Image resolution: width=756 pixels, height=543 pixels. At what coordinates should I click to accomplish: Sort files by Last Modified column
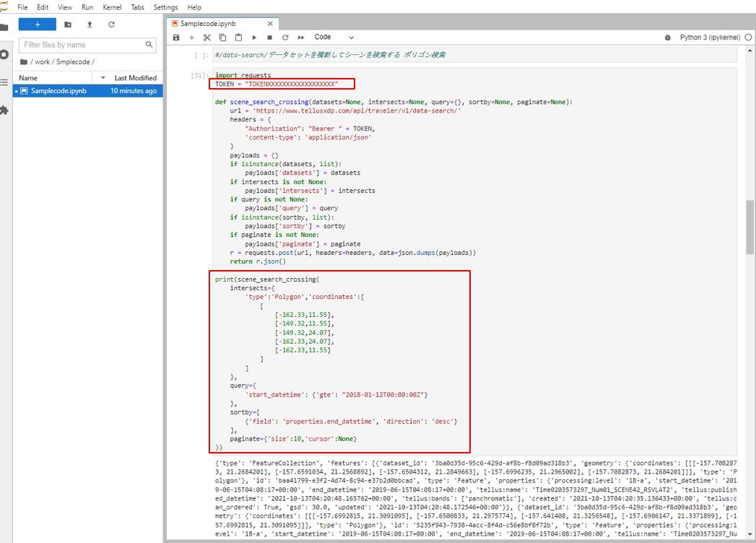(129, 78)
